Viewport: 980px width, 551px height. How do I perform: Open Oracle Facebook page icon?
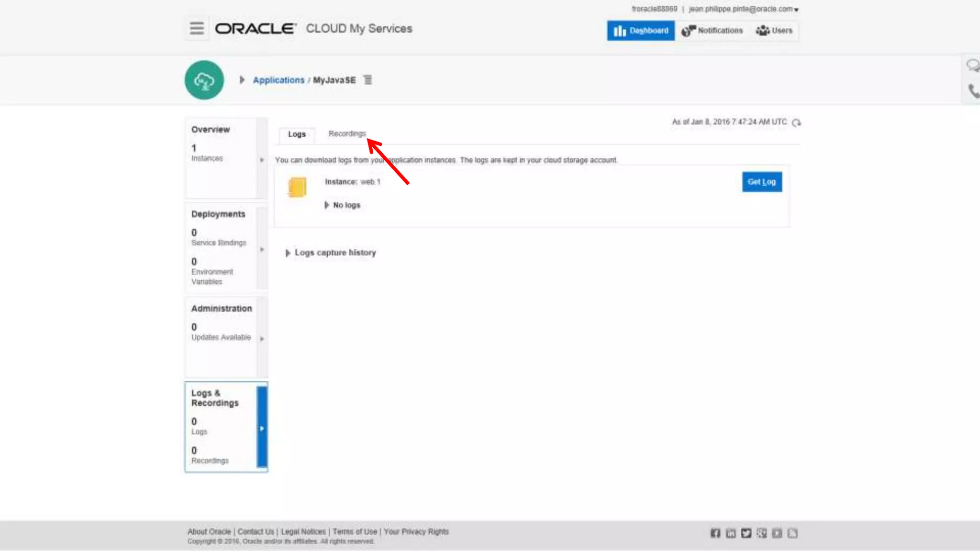coord(715,533)
